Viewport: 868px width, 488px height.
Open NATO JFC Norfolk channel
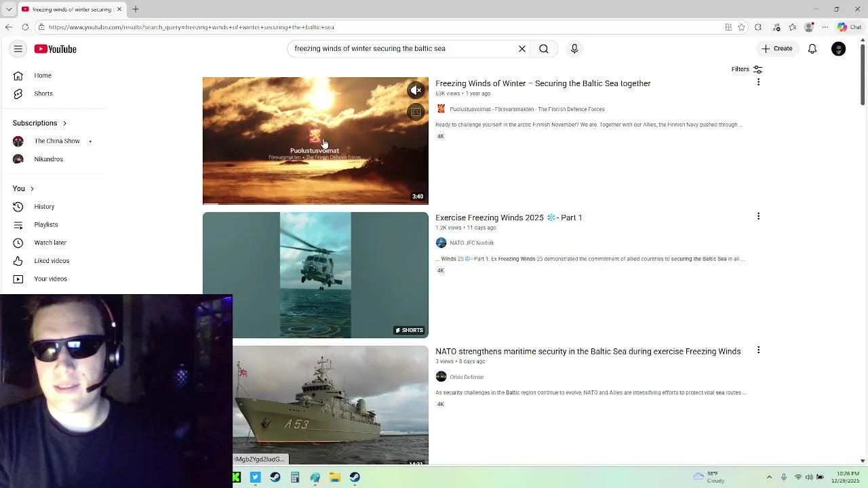tap(472, 243)
